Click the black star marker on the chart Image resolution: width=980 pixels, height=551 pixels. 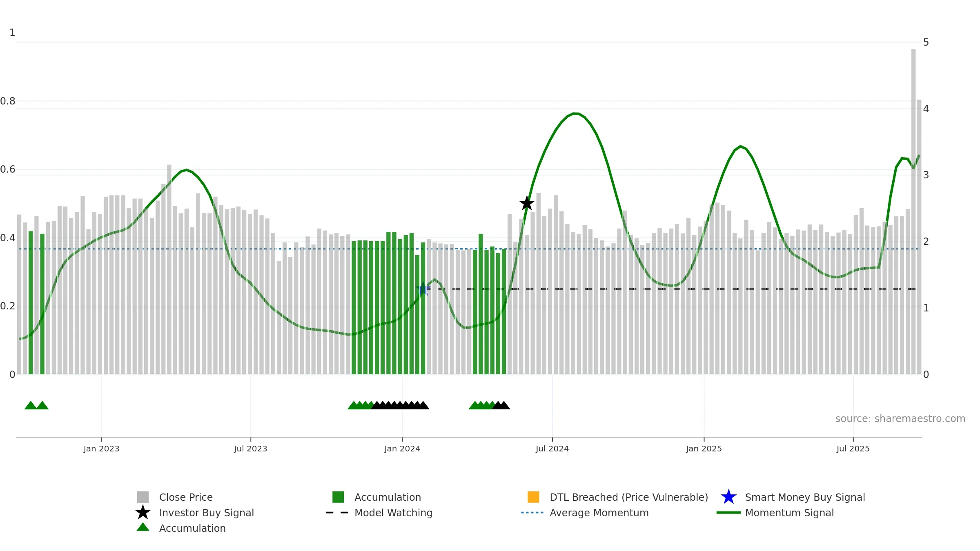[x=527, y=203]
